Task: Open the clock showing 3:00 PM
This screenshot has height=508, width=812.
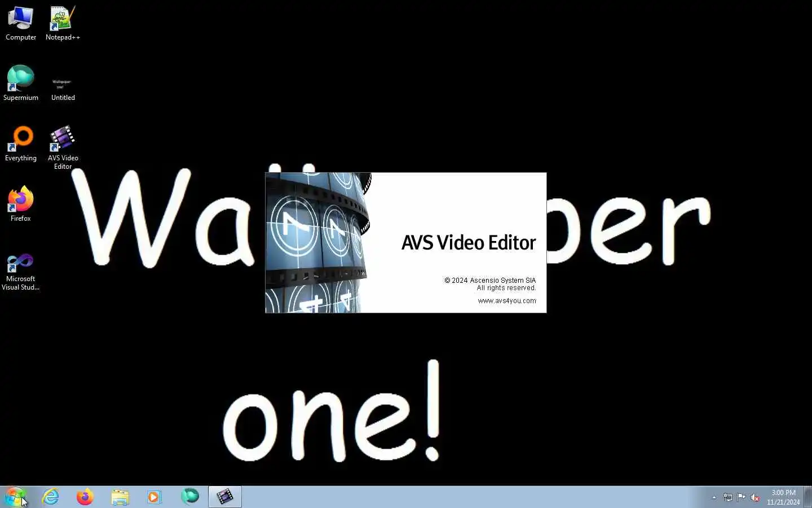Action: 783,497
